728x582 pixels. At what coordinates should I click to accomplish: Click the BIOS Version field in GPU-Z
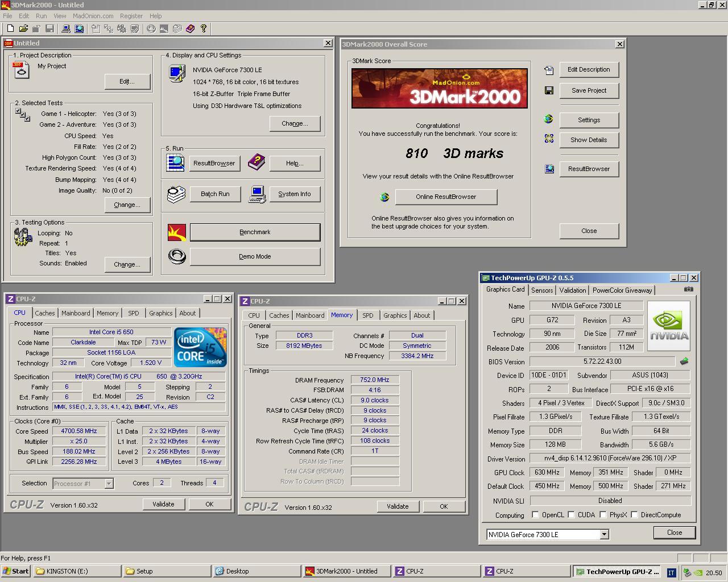[602, 361]
